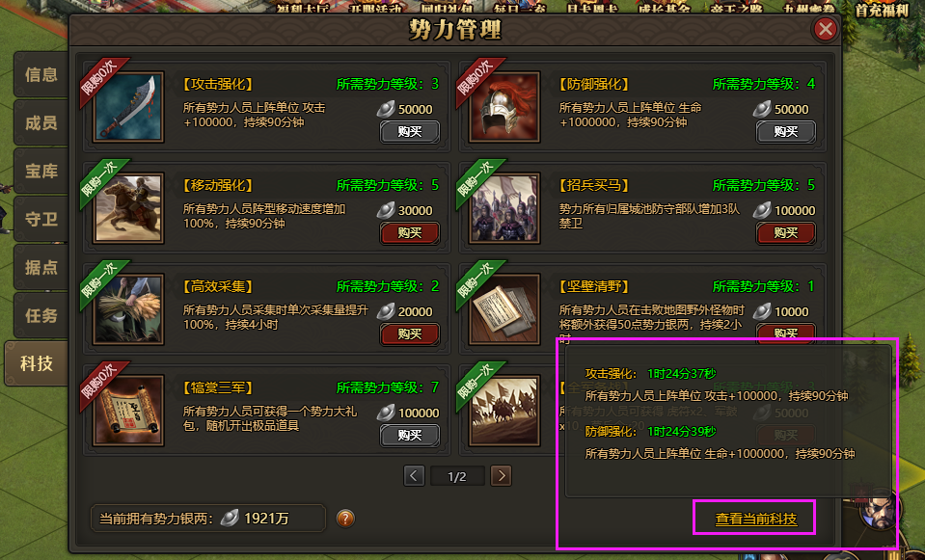925x560 pixels.
Task: Click the 高效采集 wheat harvest icon
Action: 128,309
